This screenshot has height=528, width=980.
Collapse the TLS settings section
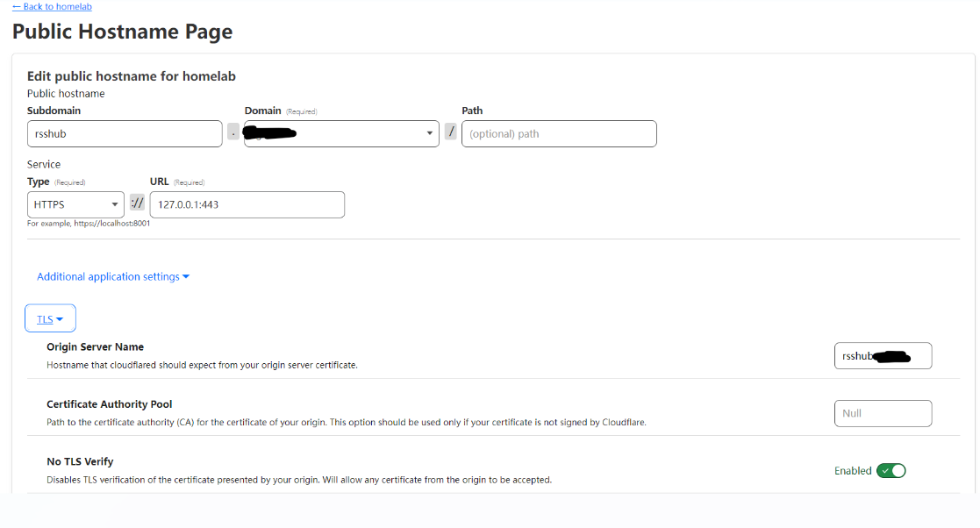[x=50, y=319]
